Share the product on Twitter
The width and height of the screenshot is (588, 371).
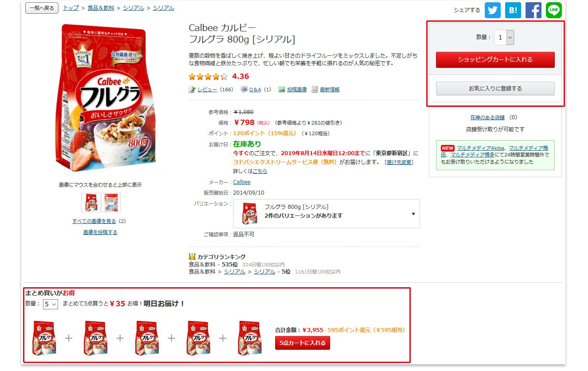tap(492, 10)
